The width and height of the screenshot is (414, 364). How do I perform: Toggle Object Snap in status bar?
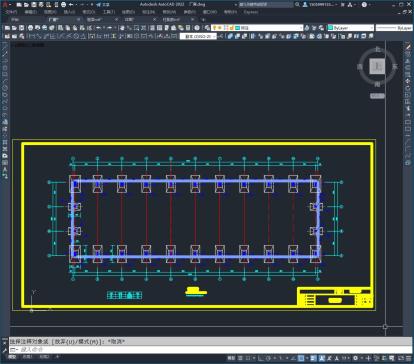click(x=301, y=358)
